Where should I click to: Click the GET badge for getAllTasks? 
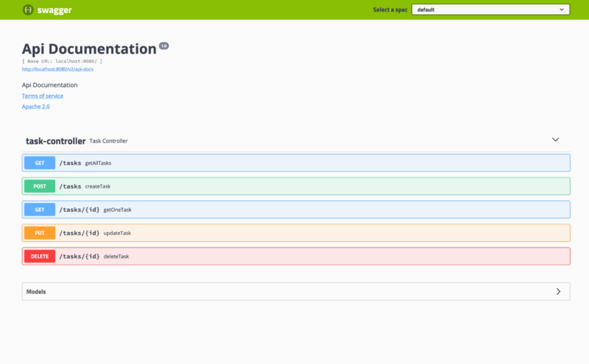coord(39,163)
